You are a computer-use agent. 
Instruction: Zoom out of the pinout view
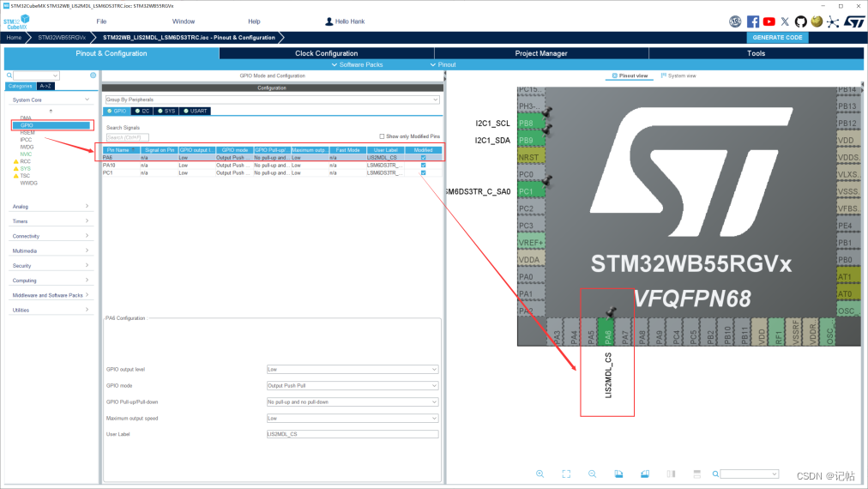click(593, 474)
